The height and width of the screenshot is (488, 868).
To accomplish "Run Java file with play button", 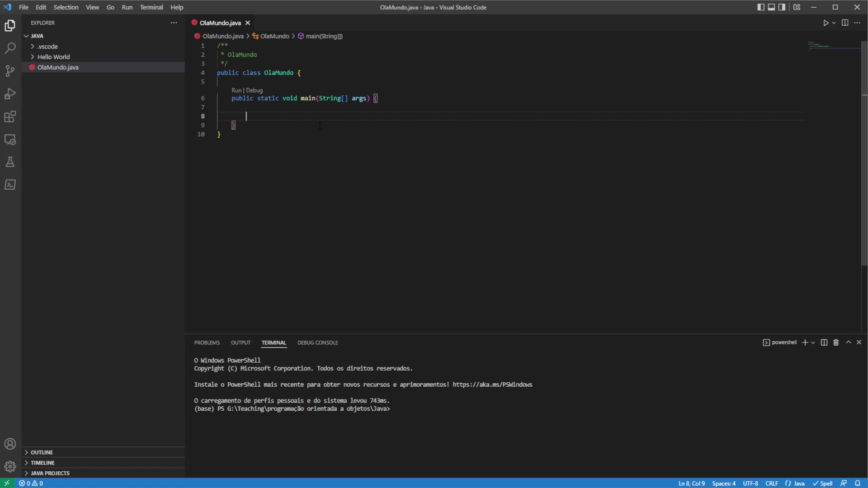I will pos(826,23).
